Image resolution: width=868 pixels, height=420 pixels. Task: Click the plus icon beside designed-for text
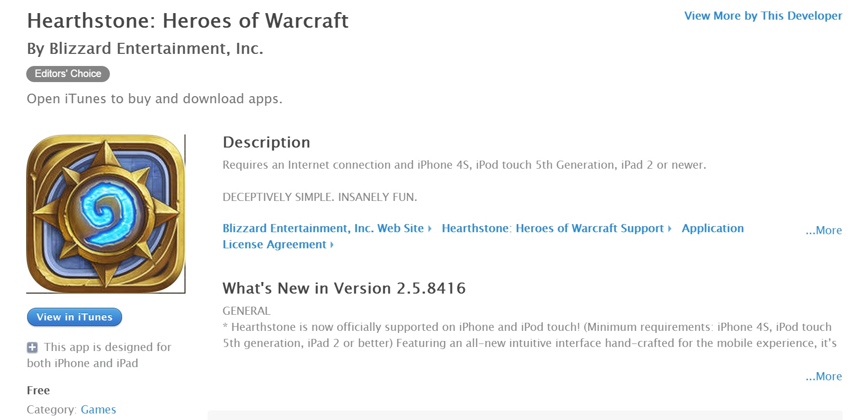coord(32,347)
